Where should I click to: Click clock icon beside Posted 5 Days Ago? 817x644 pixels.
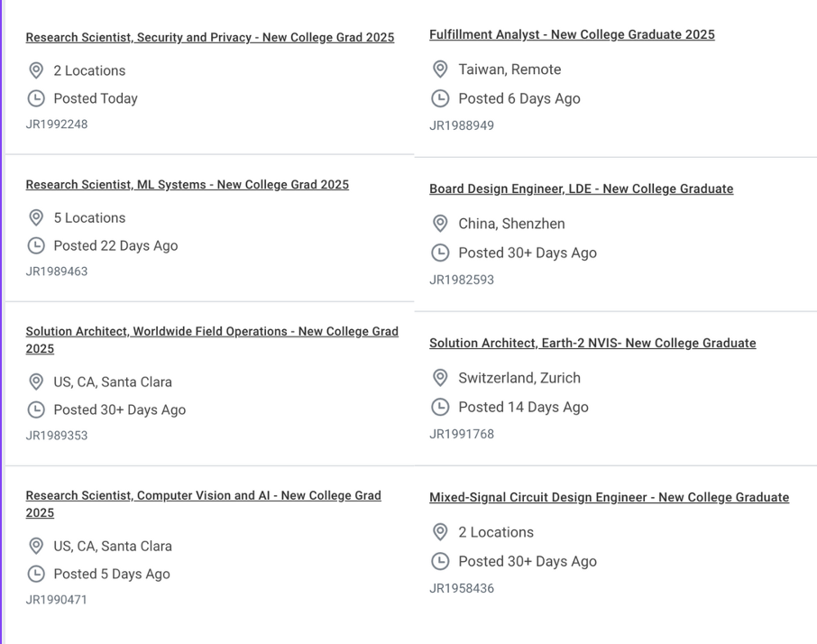(x=36, y=574)
